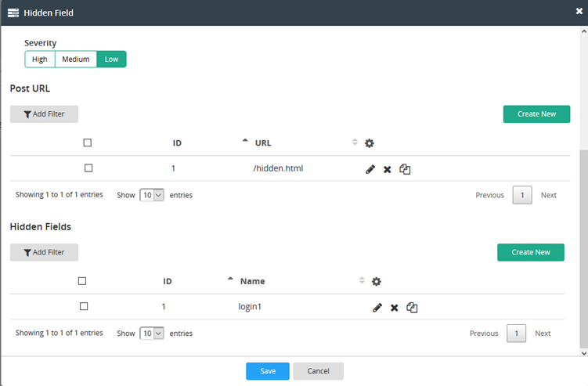Save the hidden field rule
Screen dimensions: 588x386
coord(268,371)
